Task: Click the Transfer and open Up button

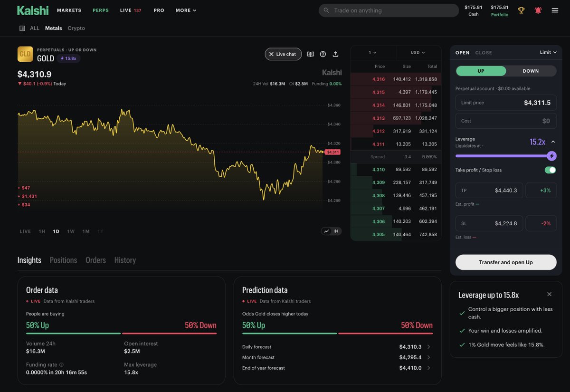Action: tap(506, 262)
